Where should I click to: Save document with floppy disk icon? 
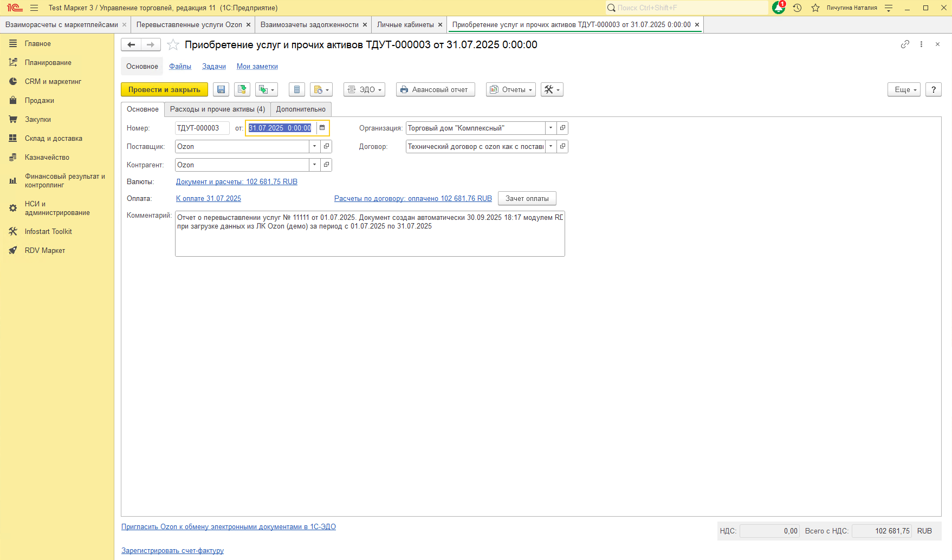click(x=221, y=89)
